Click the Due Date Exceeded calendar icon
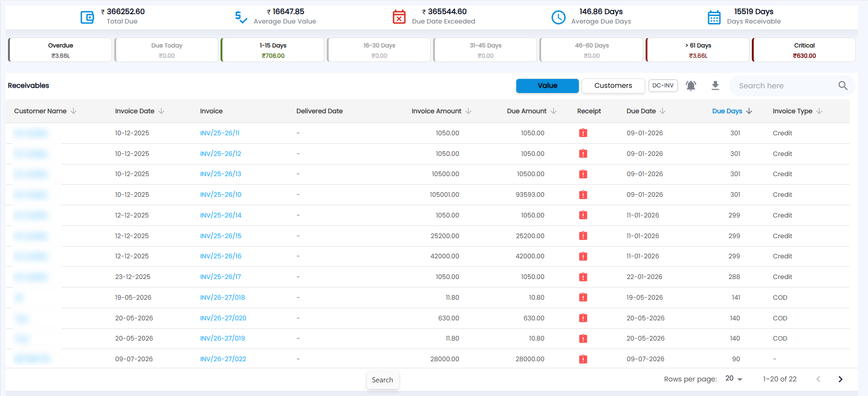 coord(399,17)
